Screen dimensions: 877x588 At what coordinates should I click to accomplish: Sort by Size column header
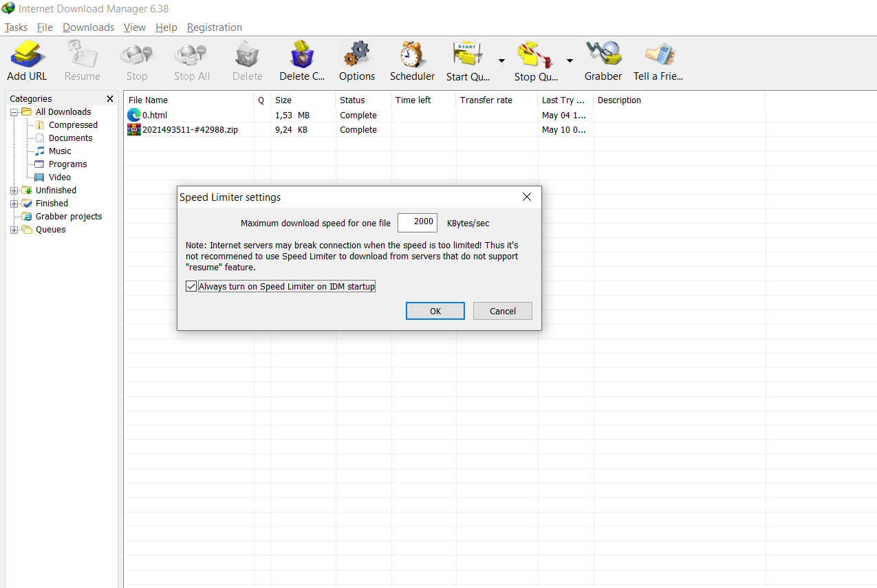303,100
